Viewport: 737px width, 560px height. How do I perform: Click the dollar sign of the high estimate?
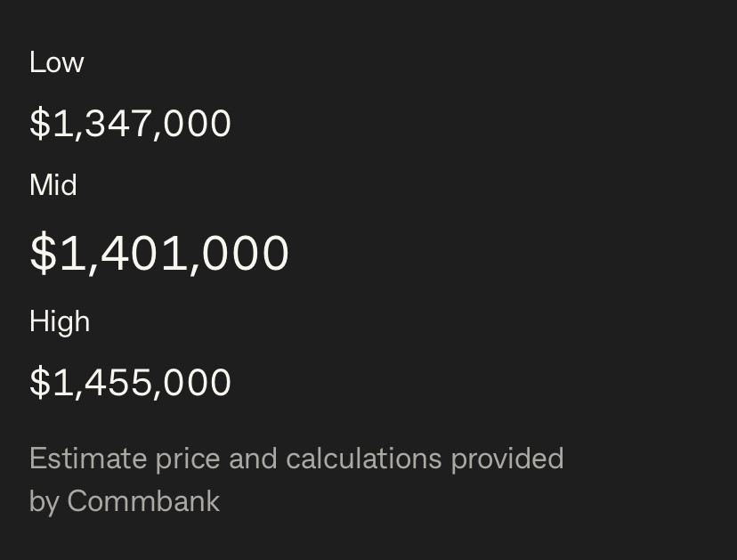(40, 382)
